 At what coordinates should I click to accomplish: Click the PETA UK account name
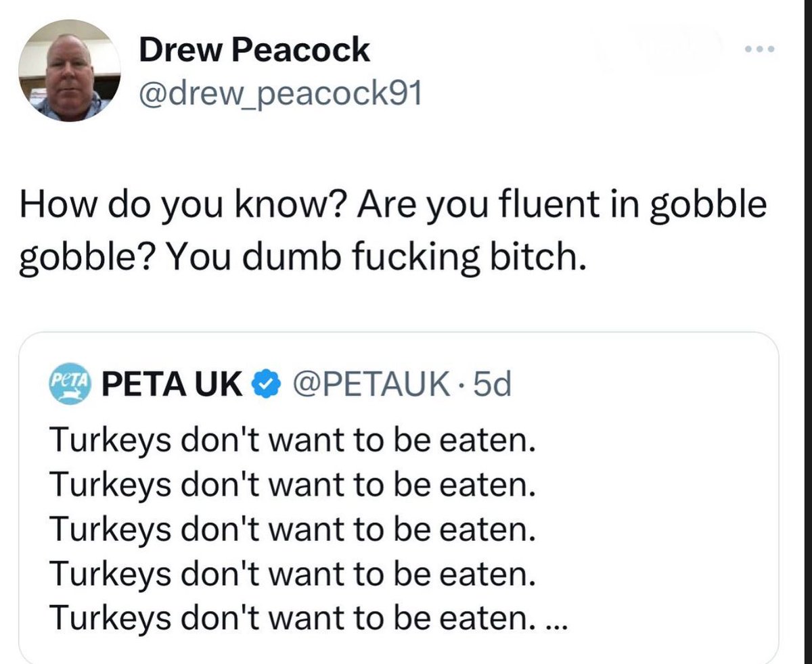(x=172, y=385)
